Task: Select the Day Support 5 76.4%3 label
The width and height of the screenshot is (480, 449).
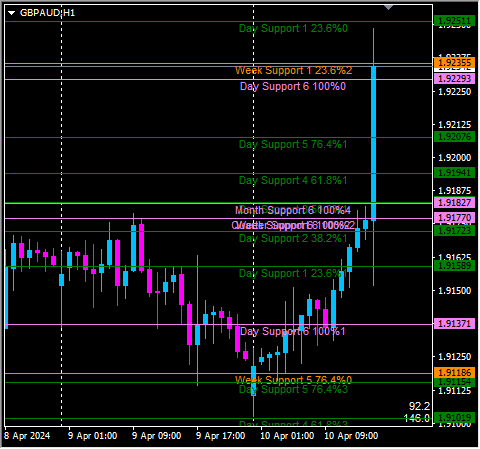Action: (x=293, y=389)
